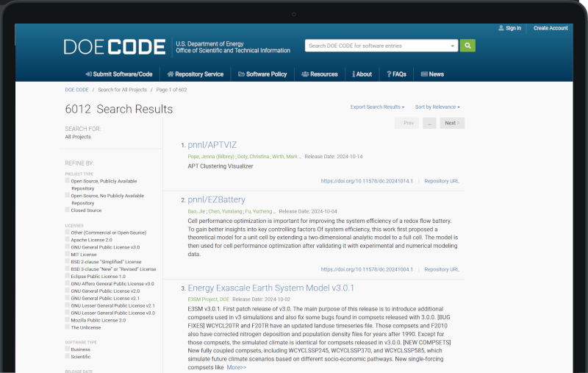Click author Bao, Jie
588x373 pixels.
[196, 211]
